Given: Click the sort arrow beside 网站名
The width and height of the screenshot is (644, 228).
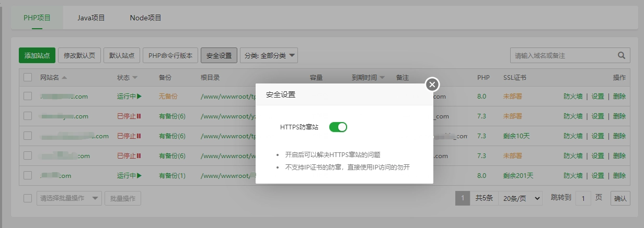Looking at the screenshot, I should [64, 78].
